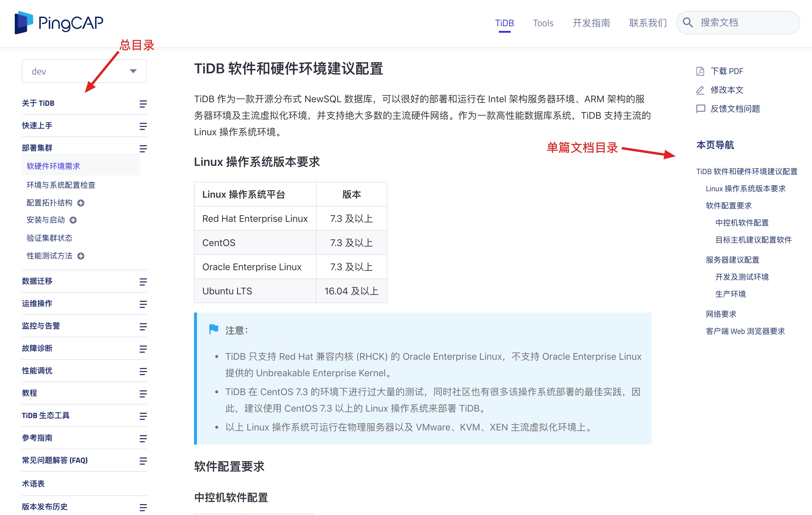
Task: Click the CentOS table cell
Action: [255, 243]
